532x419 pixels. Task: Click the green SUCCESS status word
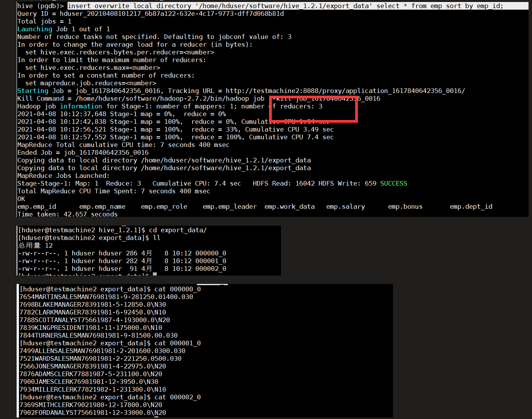pyautogui.click(x=394, y=183)
